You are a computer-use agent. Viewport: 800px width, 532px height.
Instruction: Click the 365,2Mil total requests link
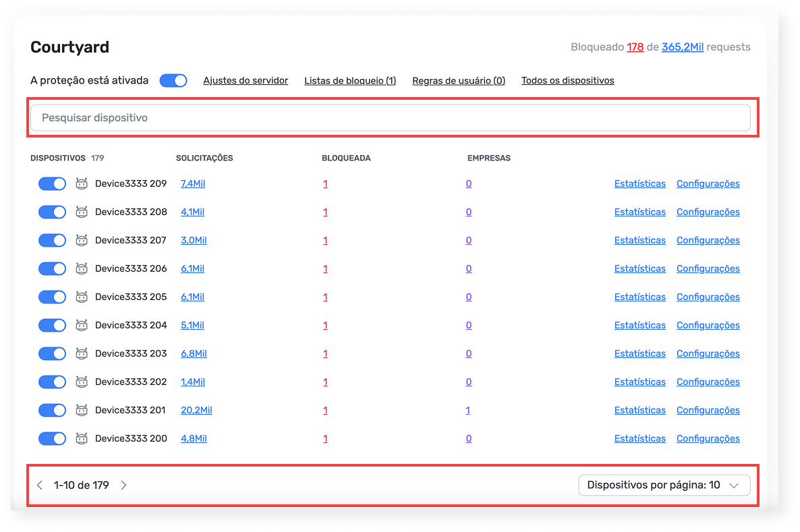(683, 47)
